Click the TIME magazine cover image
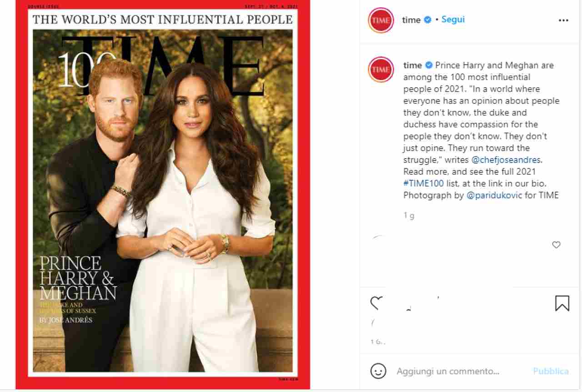582x392 pixels. [163, 196]
